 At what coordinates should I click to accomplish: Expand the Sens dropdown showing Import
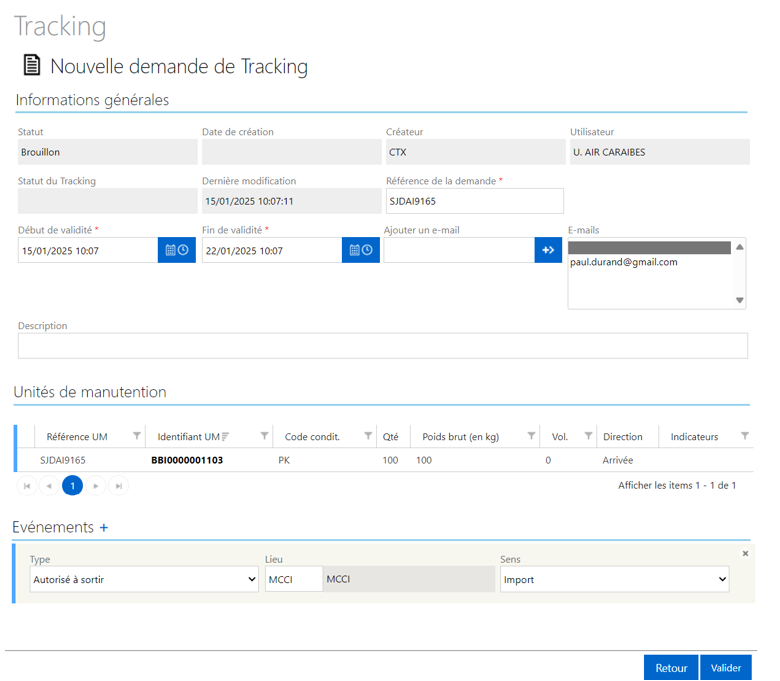(614, 579)
